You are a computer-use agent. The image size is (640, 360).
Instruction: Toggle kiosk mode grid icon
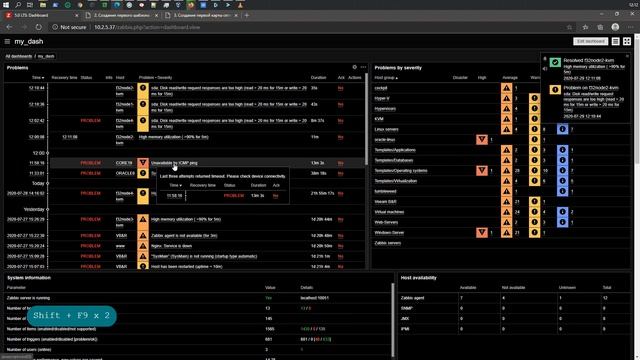pyautogui.click(x=627, y=41)
